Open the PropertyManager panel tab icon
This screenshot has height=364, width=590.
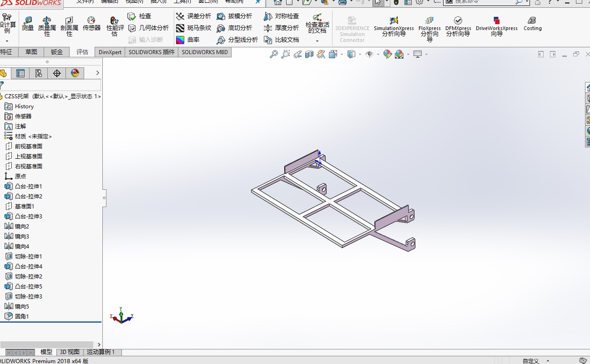point(20,73)
